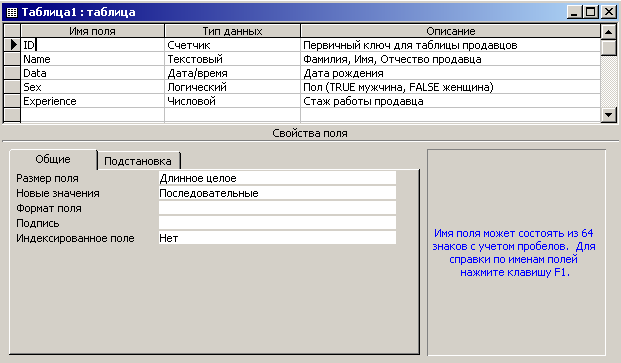Click the 'Размер поля' property label

[47, 179]
